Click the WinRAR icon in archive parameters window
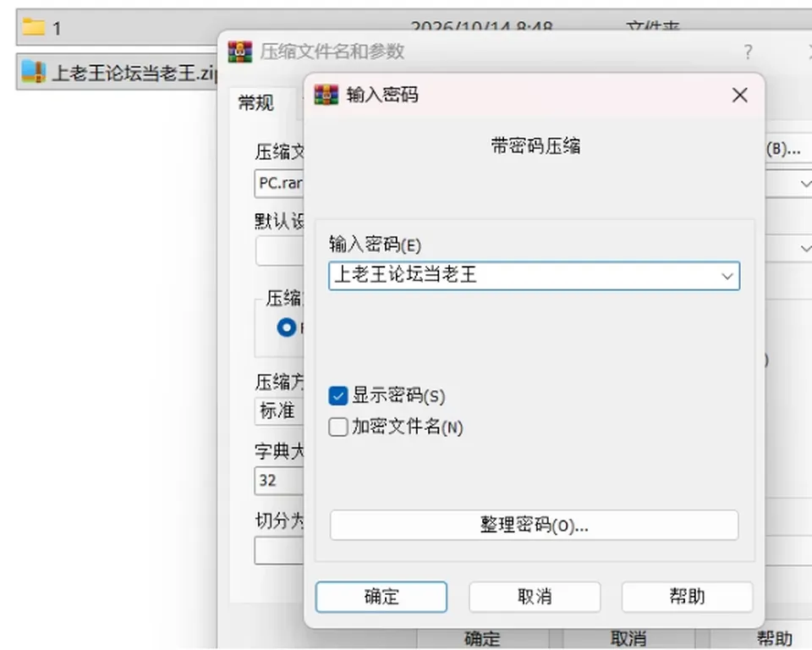 click(x=239, y=52)
